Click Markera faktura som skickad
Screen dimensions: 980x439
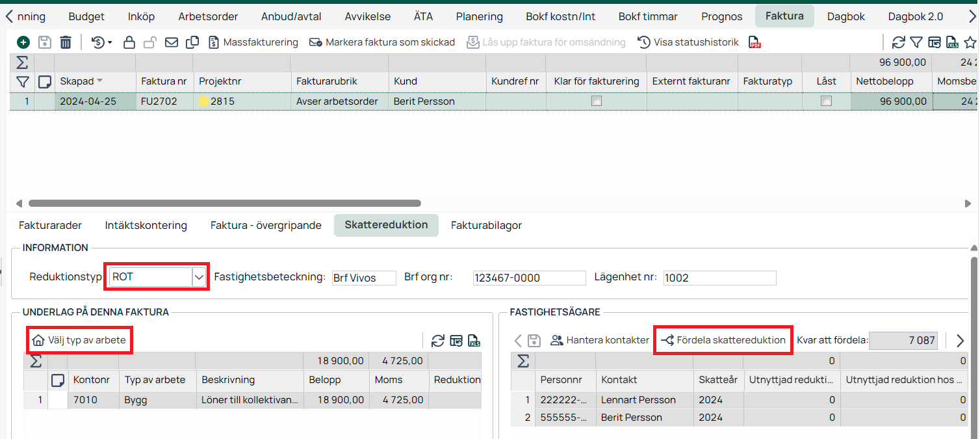[x=382, y=42]
